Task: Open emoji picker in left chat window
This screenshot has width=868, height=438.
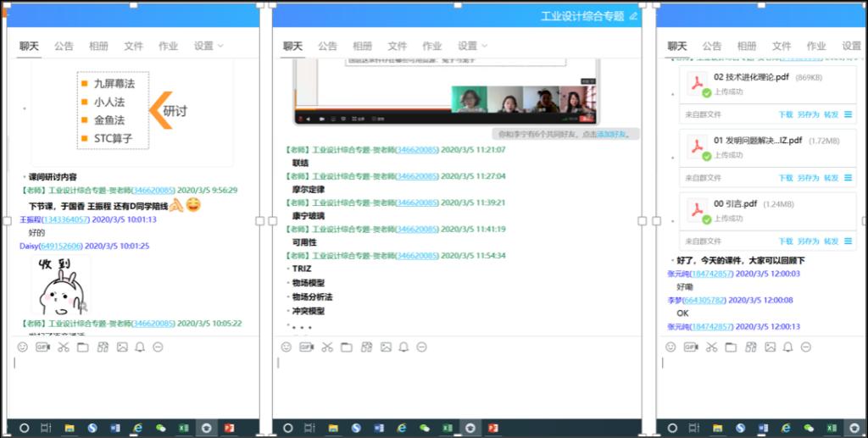Action: point(23,347)
